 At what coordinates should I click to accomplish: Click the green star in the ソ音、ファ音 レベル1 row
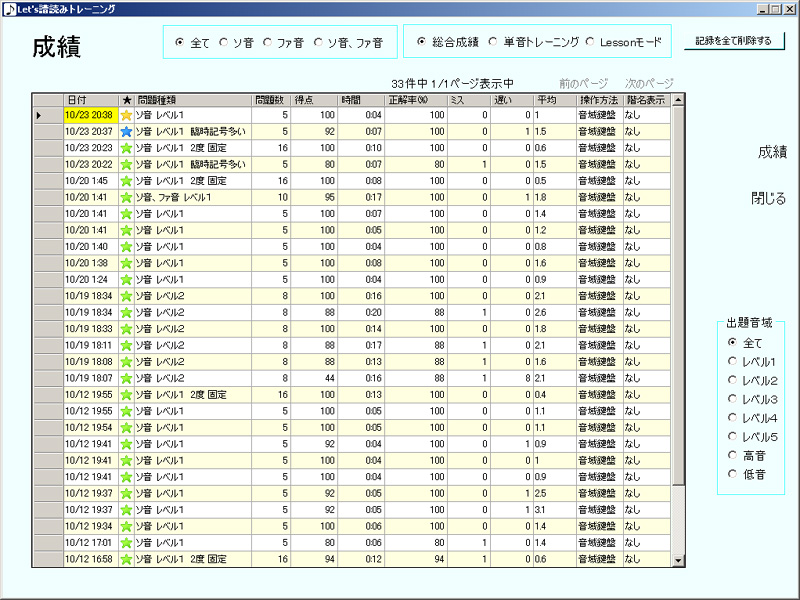(126, 197)
